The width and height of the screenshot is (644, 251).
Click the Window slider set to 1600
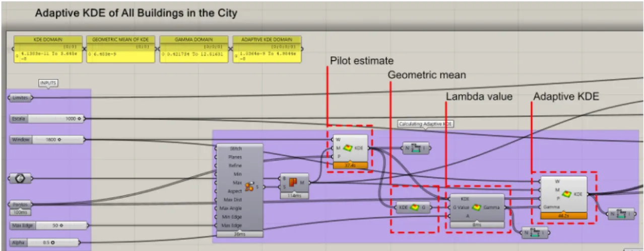coord(47,139)
